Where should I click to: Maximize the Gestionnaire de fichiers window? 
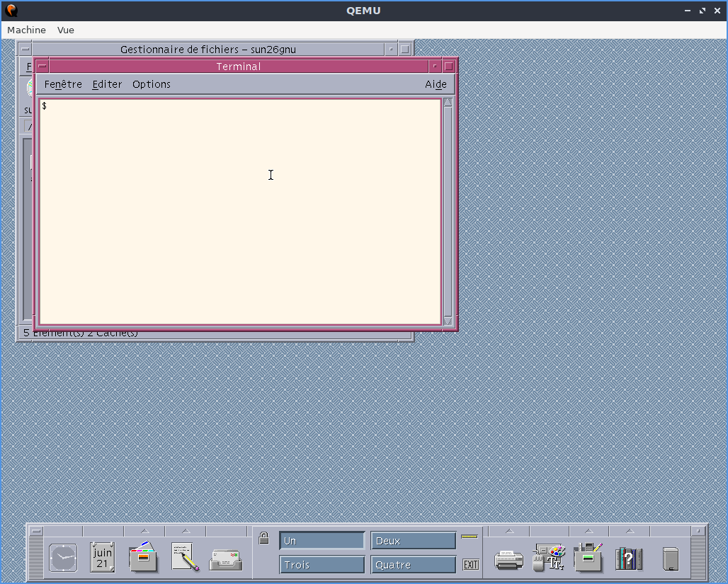coord(405,50)
